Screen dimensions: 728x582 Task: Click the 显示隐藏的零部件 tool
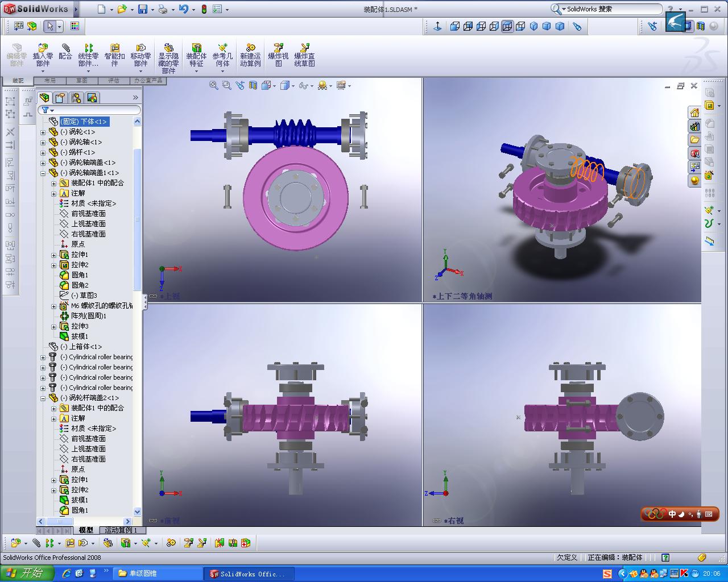[x=168, y=58]
